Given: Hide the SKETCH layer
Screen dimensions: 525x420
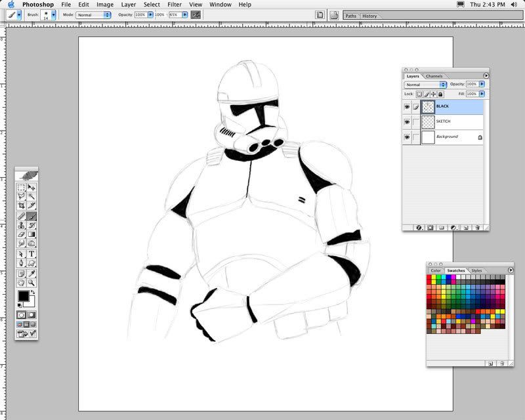Looking at the screenshot, I should point(407,122).
